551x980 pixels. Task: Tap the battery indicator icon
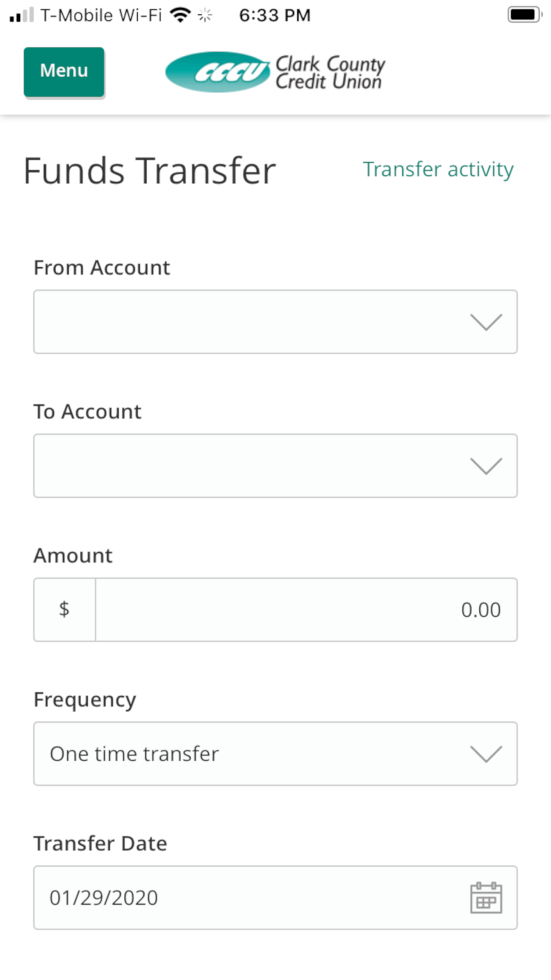pyautogui.click(x=524, y=15)
